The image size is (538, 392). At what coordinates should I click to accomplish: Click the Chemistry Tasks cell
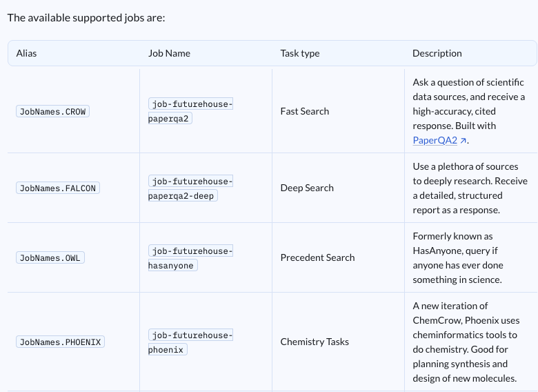coord(315,342)
